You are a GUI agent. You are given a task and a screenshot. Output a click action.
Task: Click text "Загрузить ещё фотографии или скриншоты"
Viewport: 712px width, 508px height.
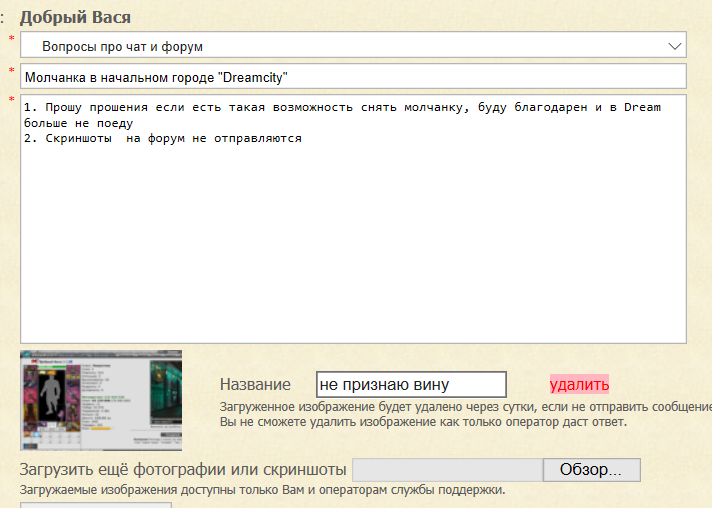(183, 469)
